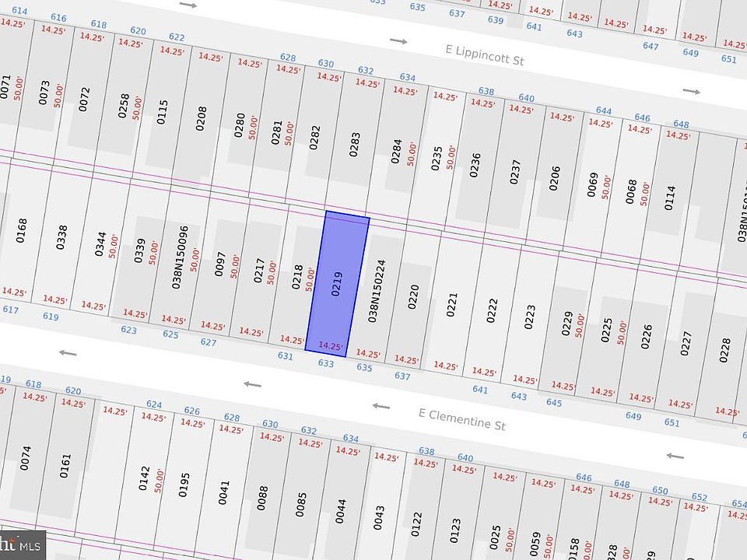Click the E Clementine St street label

click(461, 419)
